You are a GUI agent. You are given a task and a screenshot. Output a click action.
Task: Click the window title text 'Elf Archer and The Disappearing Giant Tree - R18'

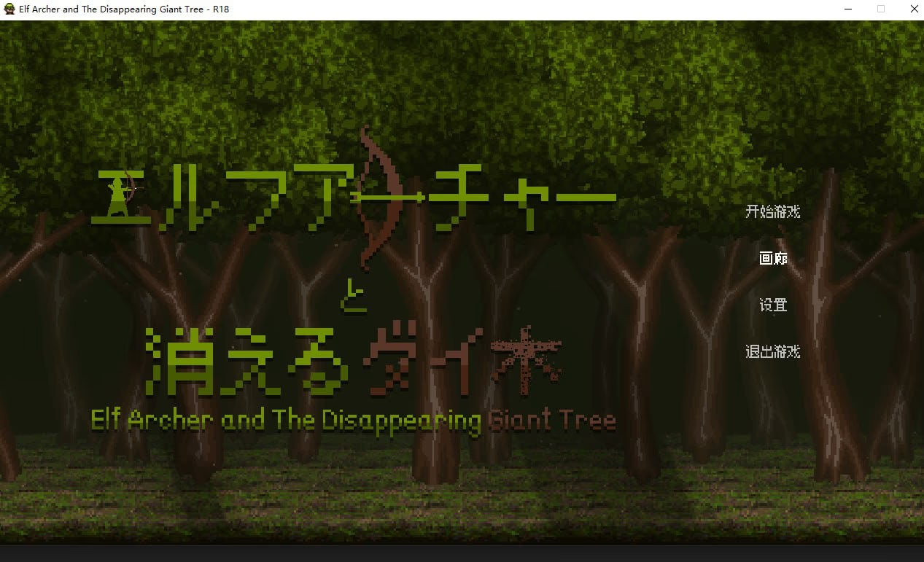[125, 9]
